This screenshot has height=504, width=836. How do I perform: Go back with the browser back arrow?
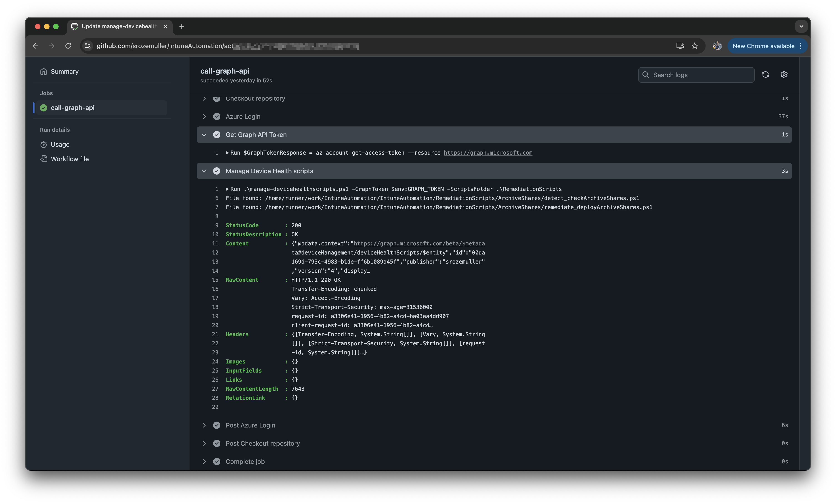(36, 46)
